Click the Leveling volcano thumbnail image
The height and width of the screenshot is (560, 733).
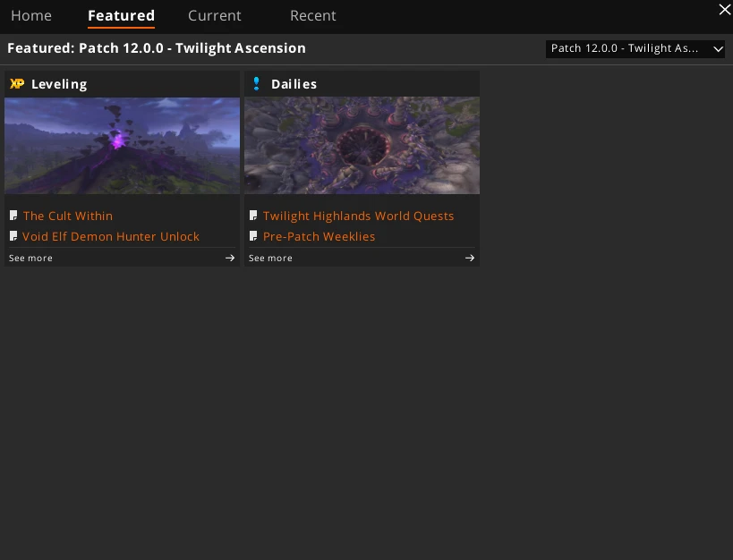pos(122,146)
